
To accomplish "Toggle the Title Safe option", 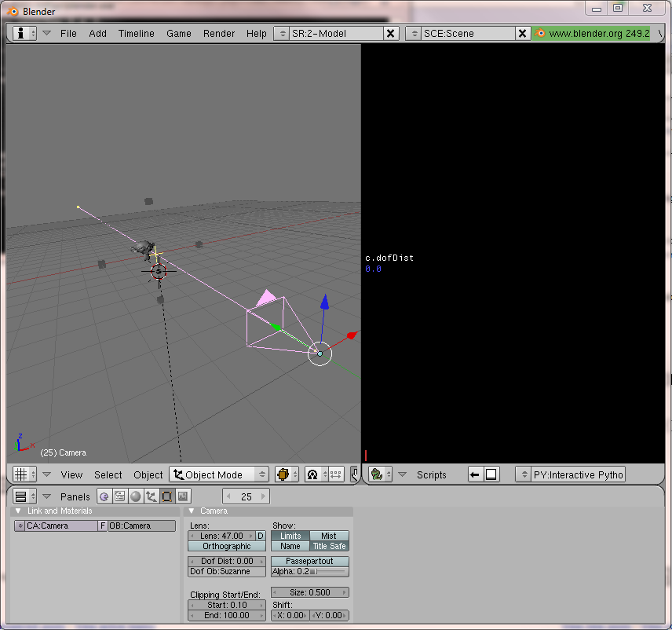I will [x=329, y=546].
